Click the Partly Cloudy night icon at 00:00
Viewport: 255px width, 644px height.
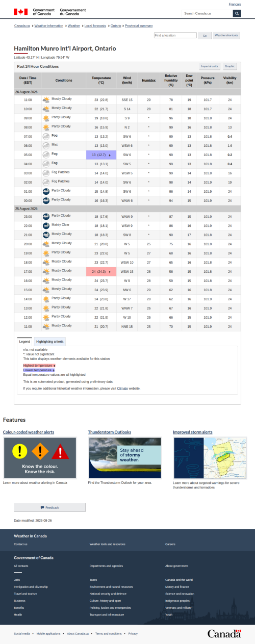(x=46, y=200)
